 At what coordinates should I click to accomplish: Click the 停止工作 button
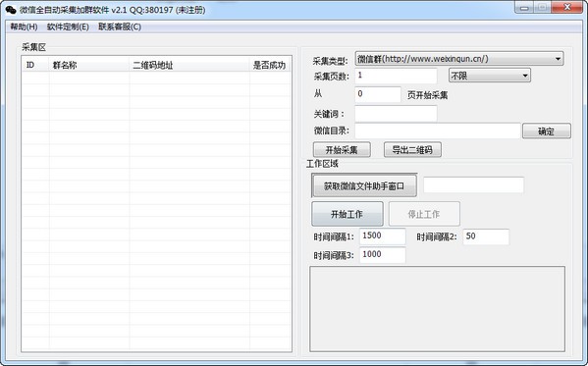424,214
